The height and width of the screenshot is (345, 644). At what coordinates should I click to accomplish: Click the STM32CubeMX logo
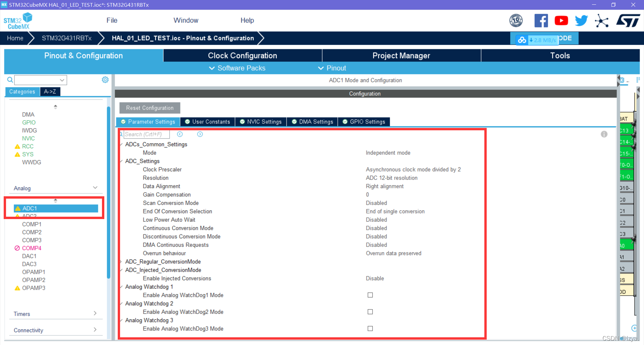[x=18, y=21]
